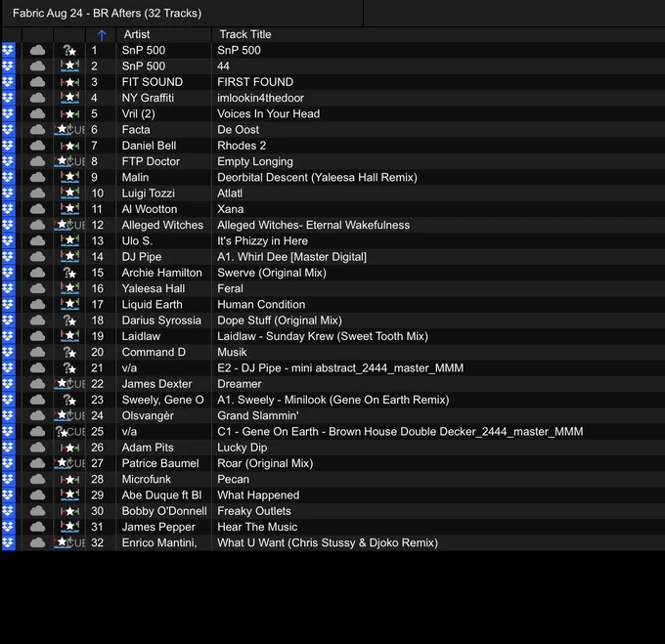Image resolution: width=665 pixels, height=644 pixels.
Task: Click the star status icon for track 1
Action: (69, 51)
